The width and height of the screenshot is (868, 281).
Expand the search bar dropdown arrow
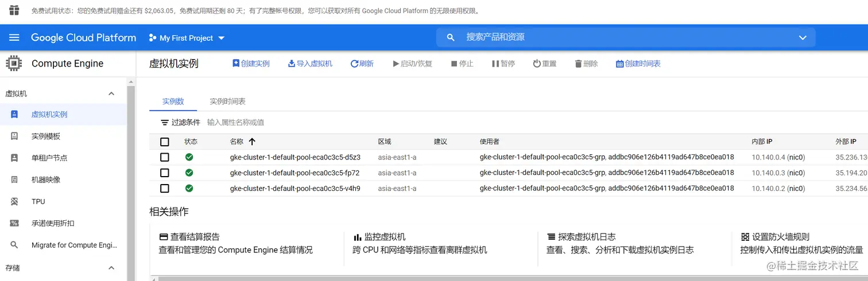click(x=803, y=37)
